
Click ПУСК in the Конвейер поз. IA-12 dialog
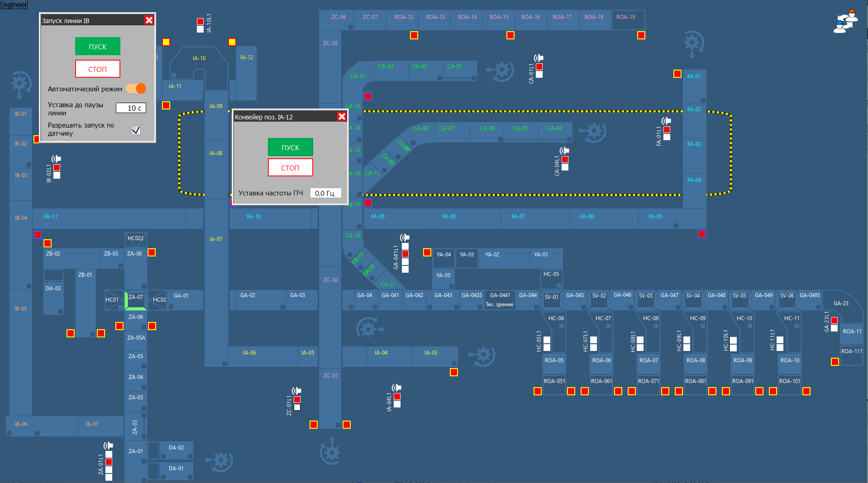point(291,147)
